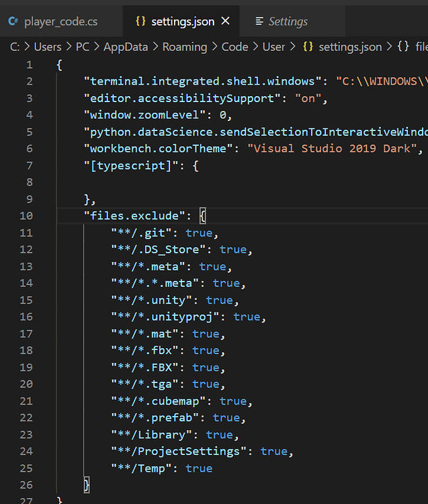The image size is (428, 504).
Task: Click the C# file icon on player_code.cs tab
Action: point(13,22)
